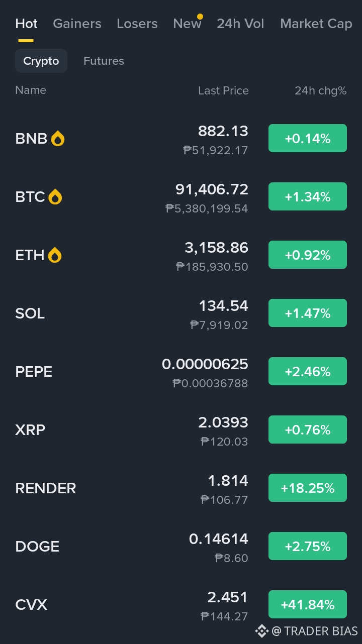The width and height of the screenshot is (362, 644).
Task: Tap the flame icon beside BTC
Action: tap(55, 197)
